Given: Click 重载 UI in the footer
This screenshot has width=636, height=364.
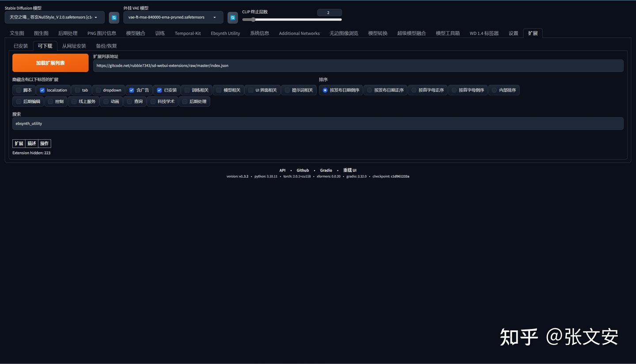Looking at the screenshot, I should tap(349, 170).
